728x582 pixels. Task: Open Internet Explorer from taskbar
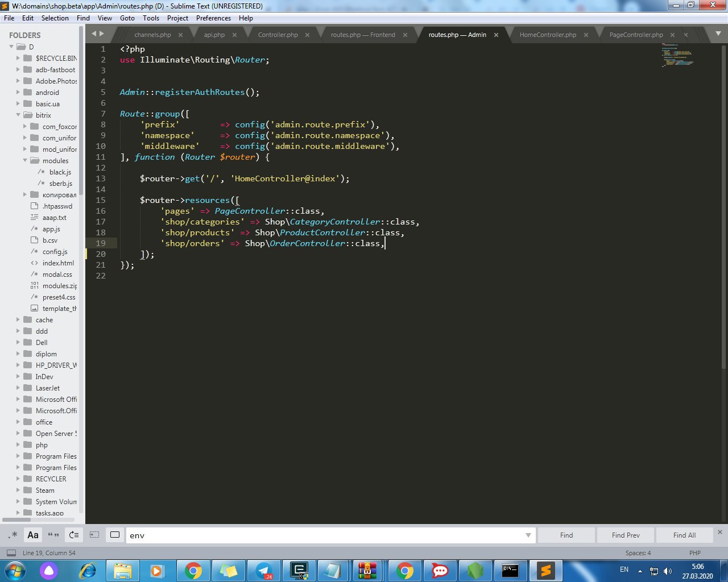(88, 570)
